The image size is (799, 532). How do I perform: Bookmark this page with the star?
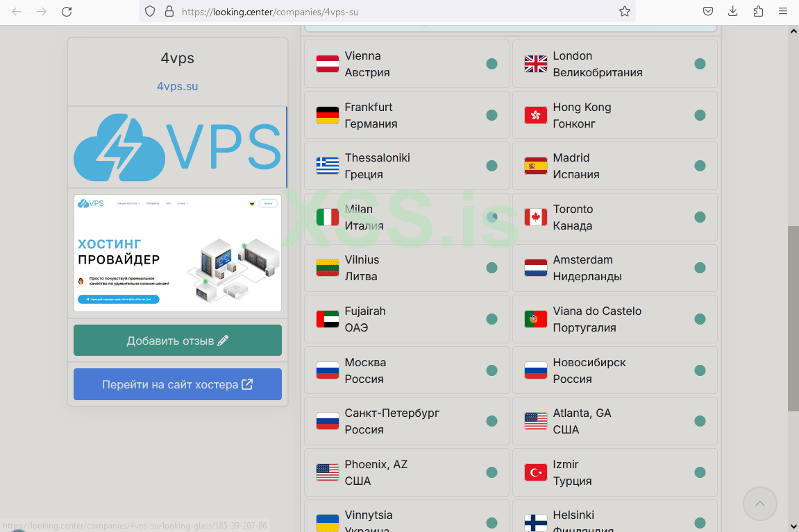tap(625, 12)
